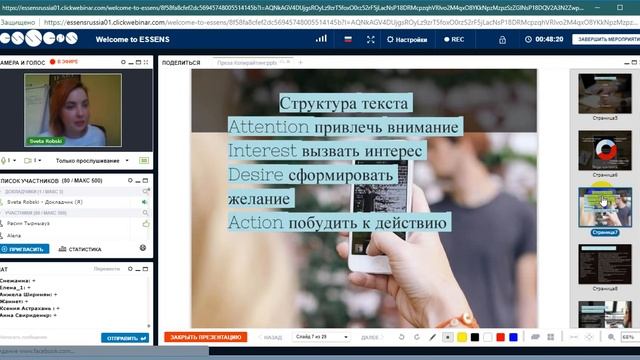Select the pencil drawing tool
This screenshot has height=360, width=640.
tap(433, 337)
